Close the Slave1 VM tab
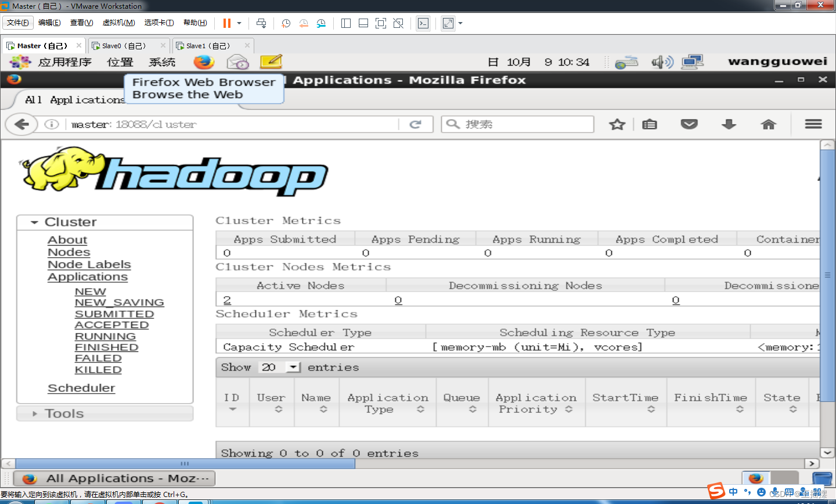836x504 pixels. (247, 45)
